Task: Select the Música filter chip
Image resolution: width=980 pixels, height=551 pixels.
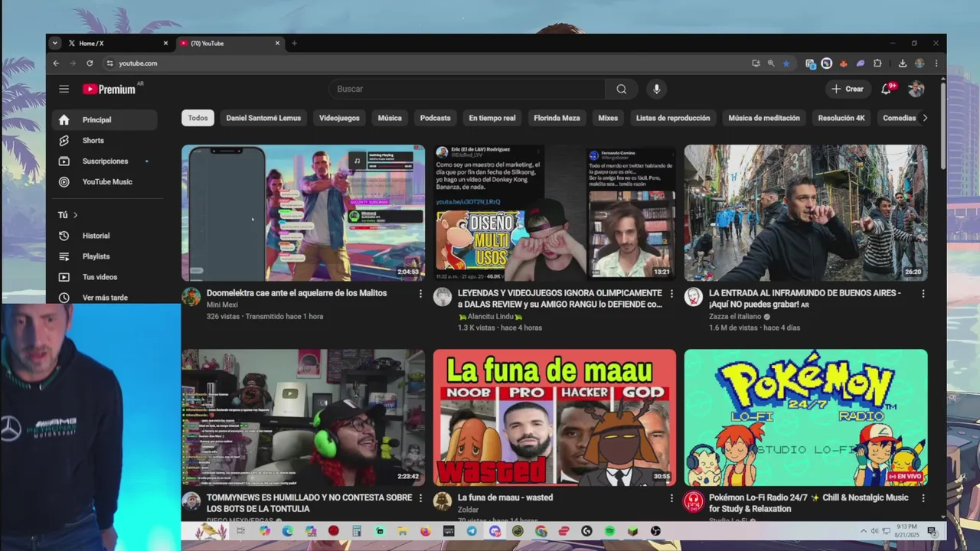Action: tap(390, 118)
